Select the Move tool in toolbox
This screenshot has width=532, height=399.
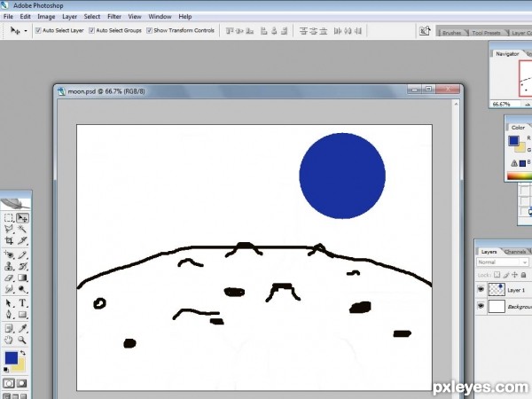pos(22,218)
